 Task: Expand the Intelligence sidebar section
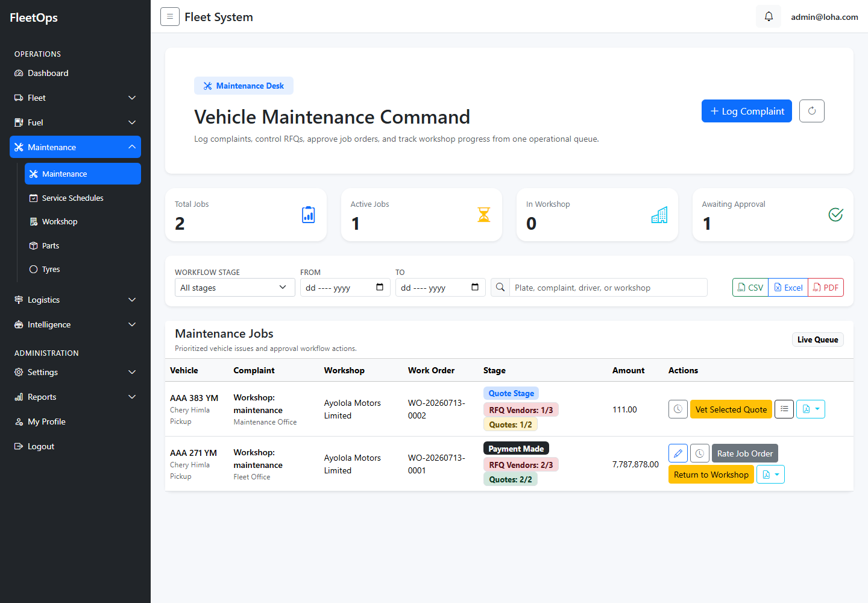(x=75, y=324)
